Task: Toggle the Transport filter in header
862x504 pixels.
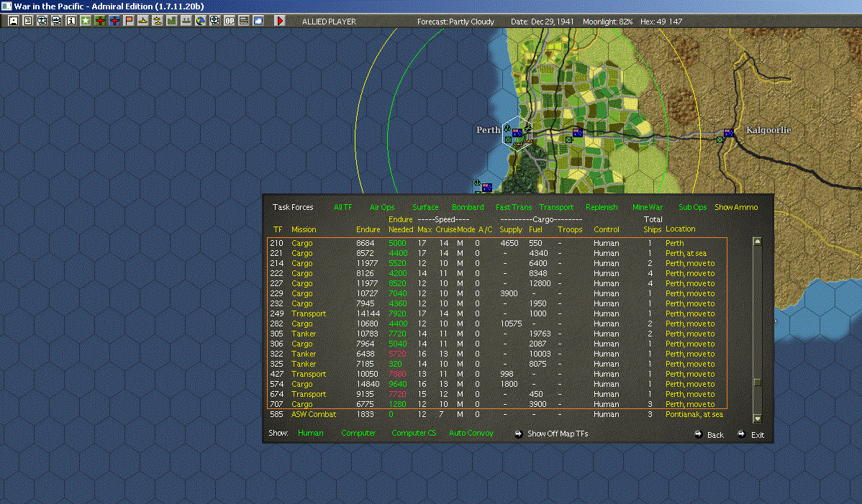Action: click(555, 207)
